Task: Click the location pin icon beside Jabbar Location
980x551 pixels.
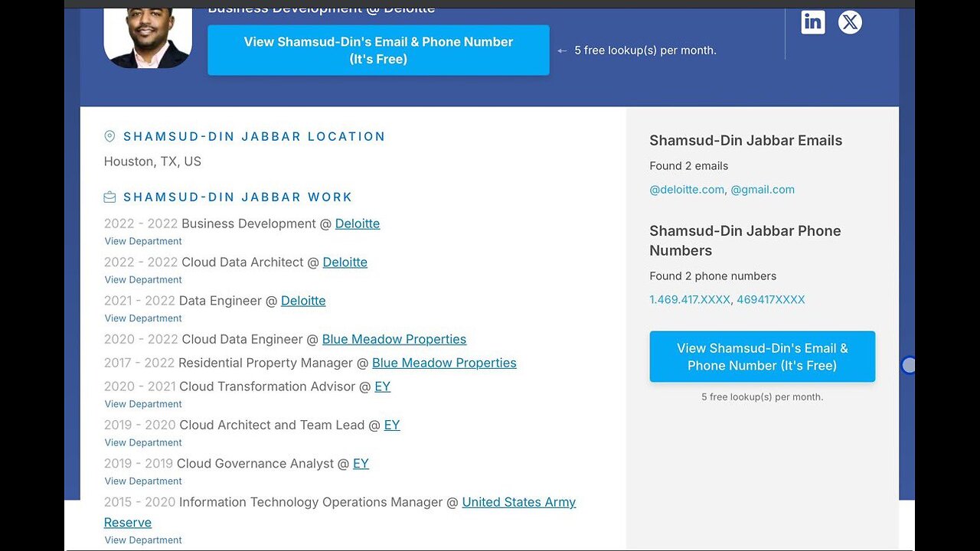Action: [x=109, y=136]
